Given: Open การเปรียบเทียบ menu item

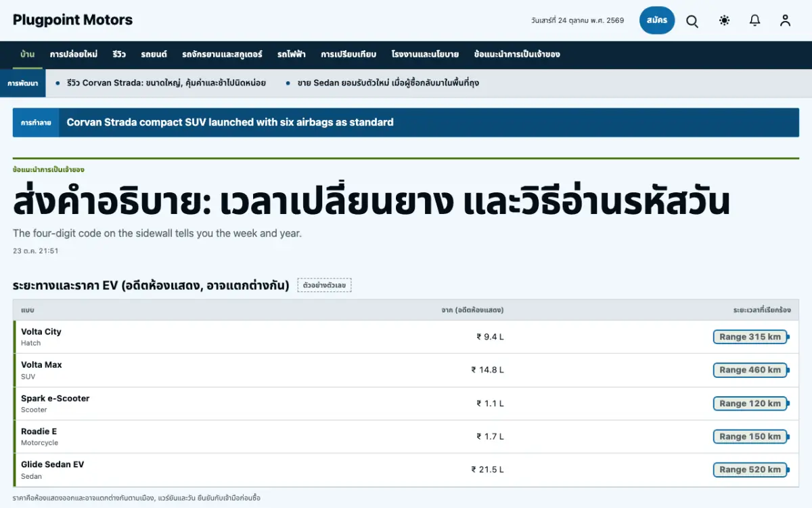Looking at the screenshot, I should (348, 54).
